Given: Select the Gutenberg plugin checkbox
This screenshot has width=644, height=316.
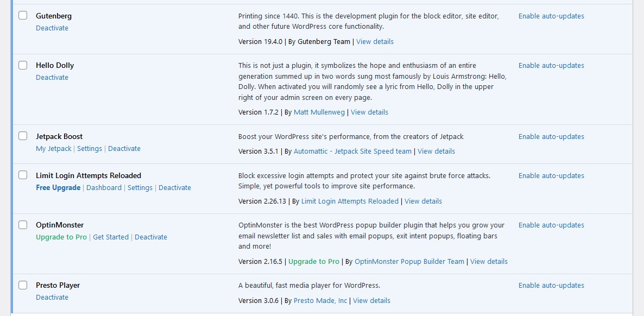Looking at the screenshot, I should (23, 15).
